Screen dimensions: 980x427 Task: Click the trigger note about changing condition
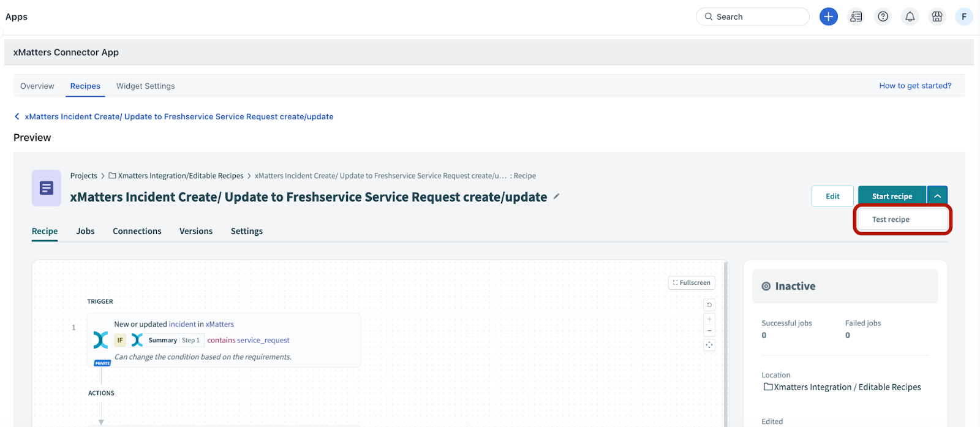coord(203,357)
